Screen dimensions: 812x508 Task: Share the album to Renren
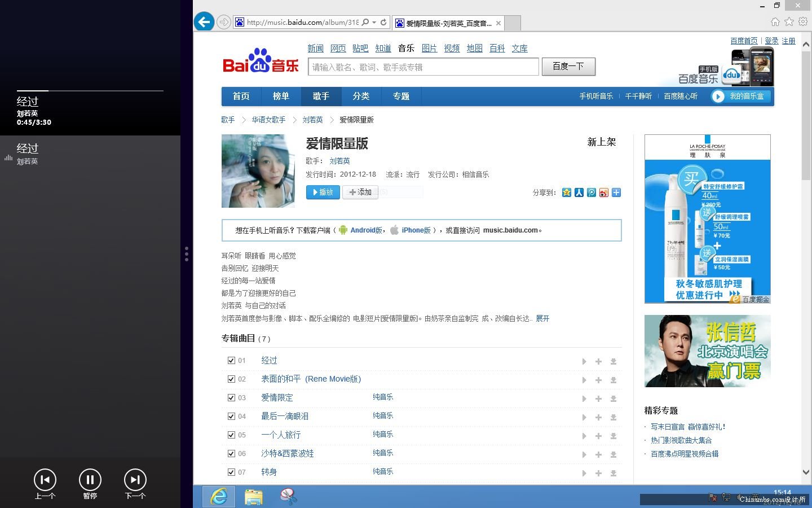click(x=579, y=192)
